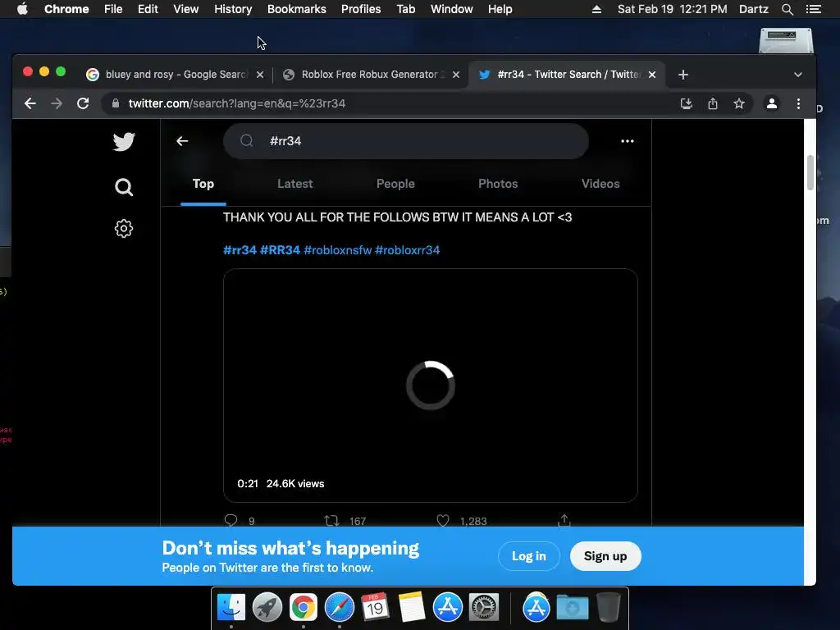The height and width of the screenshot is (630, 840).
Task: Close the Roblox Free Robux Generator tab
Action: coord(456,75)
